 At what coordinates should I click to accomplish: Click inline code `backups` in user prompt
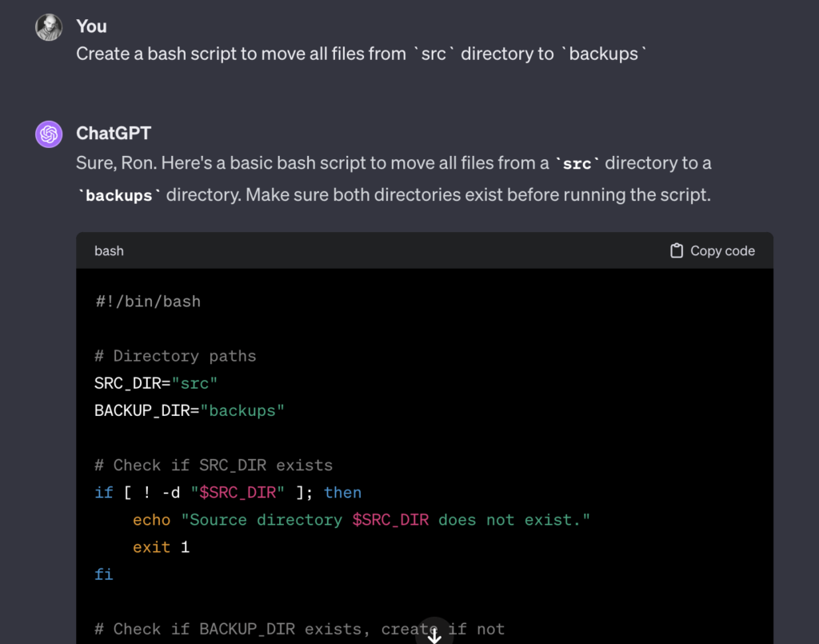pos(604,54)
